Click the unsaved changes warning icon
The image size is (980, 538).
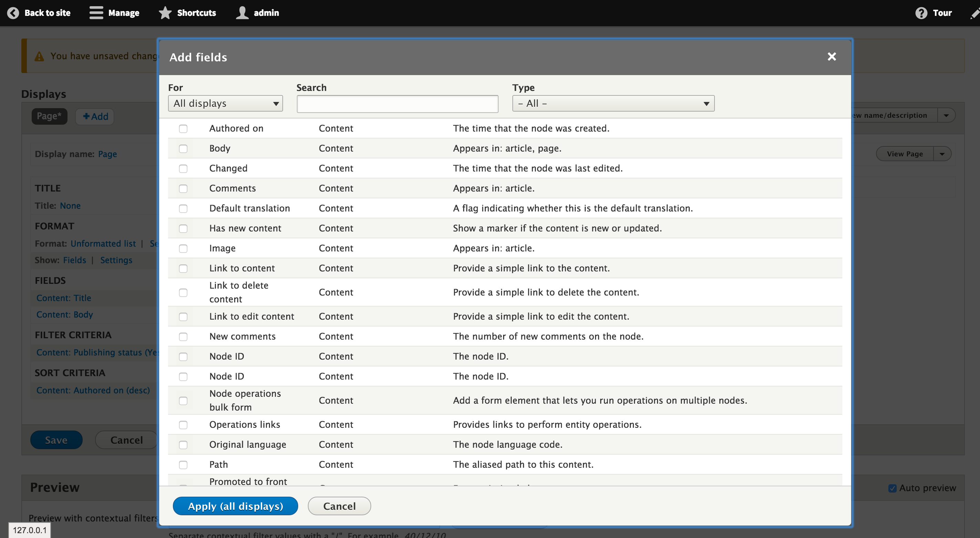click(x=39, y=56)
